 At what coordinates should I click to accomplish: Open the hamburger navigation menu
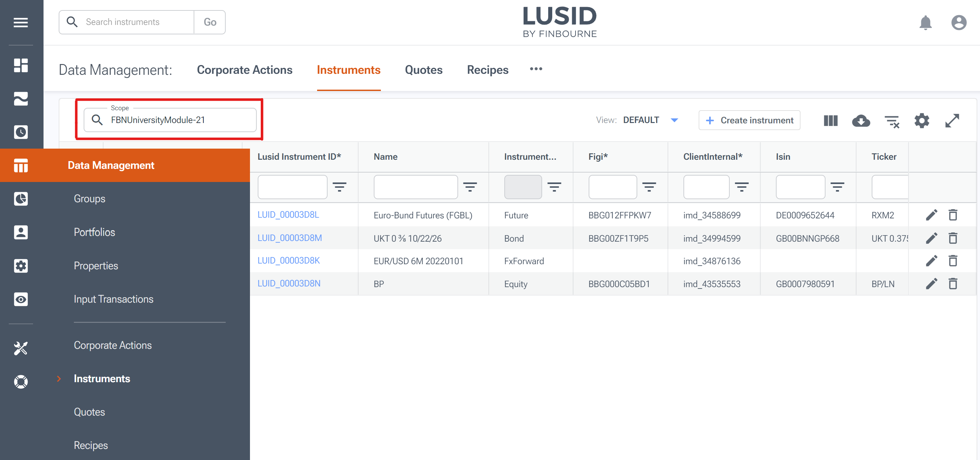tap(21, 23)
